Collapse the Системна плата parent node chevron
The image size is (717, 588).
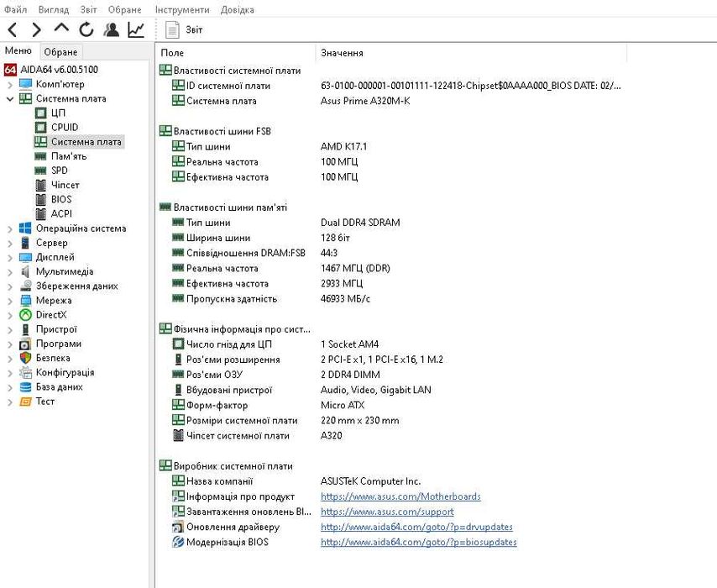(x=10, y=99)
